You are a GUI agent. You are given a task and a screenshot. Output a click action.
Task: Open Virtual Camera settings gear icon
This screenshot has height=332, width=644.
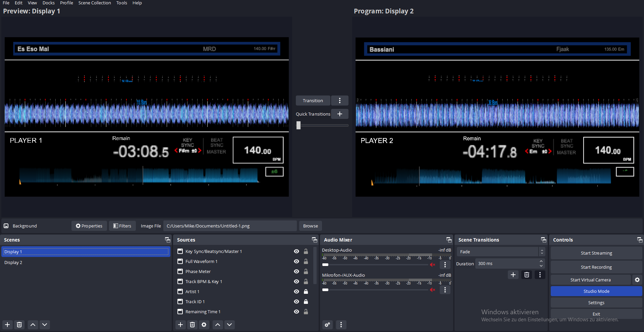[x=637, y=280]
